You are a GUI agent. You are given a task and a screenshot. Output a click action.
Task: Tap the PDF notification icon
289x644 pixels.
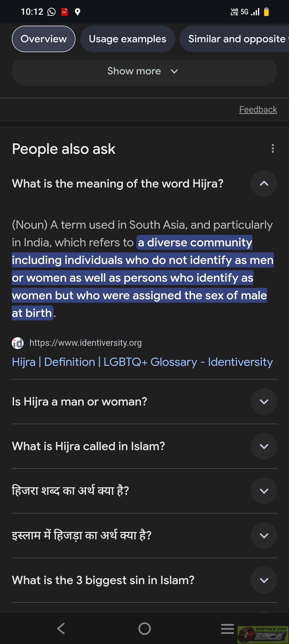pyautogui.click(x=64, y=12)
